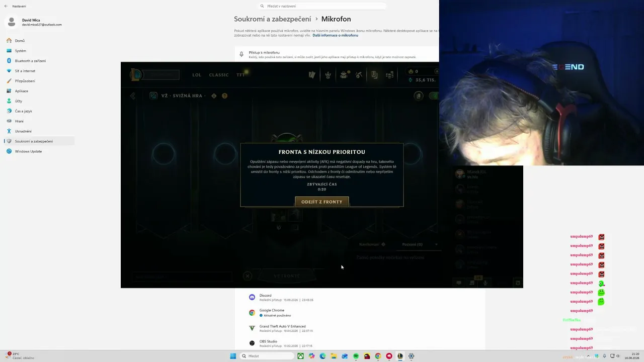Click the copy icon in League lobby header
The width and height of the screenshot is (644, 362).
point(419,96)
